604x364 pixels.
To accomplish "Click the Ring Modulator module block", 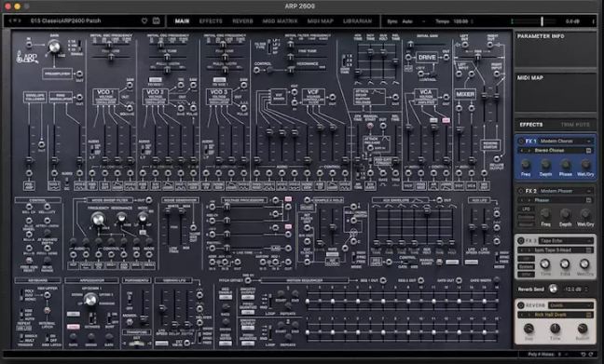I will coord(61,98).
